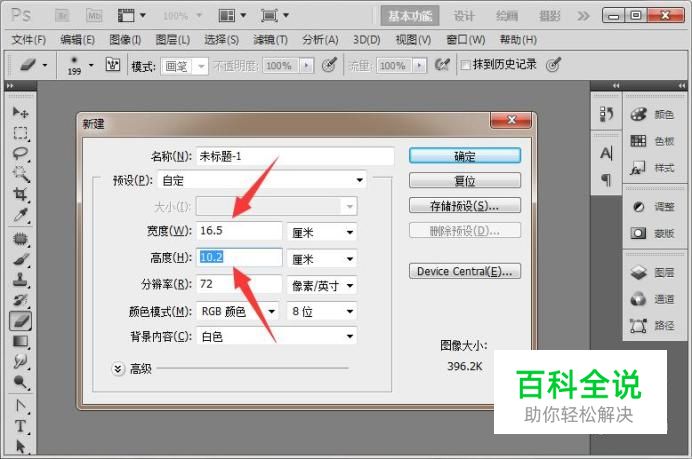
Task: Click the 名称 field containing 未标题-1
Action: [x=295, y=156]
